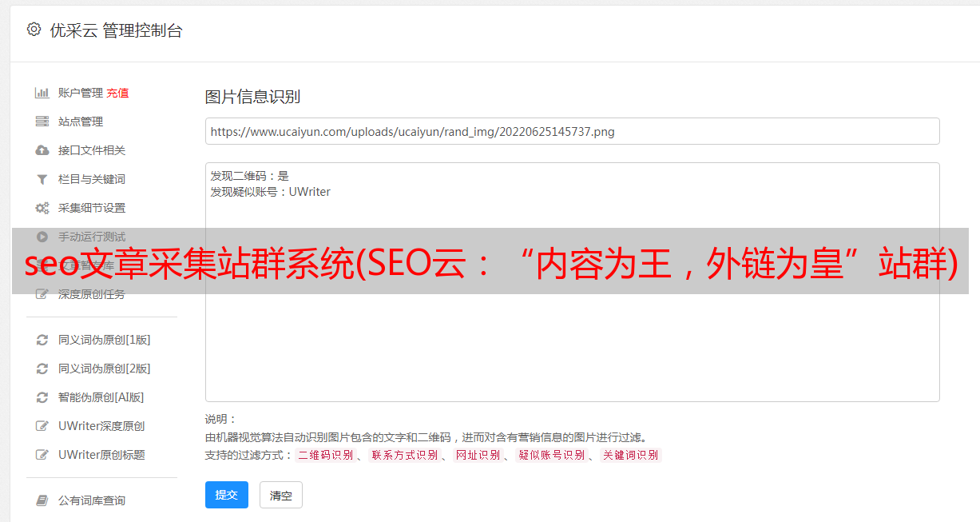The height and width of the screenshot is (522, 980).
Task: Select 手动运行测试 in the sidebar
Action: pos(92,237)
